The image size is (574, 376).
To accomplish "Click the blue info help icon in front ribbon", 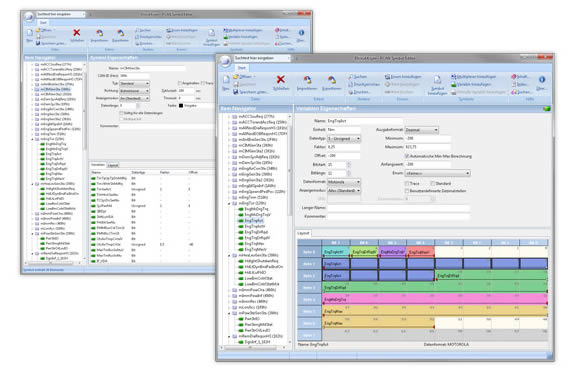I will (x=542, y=79).
